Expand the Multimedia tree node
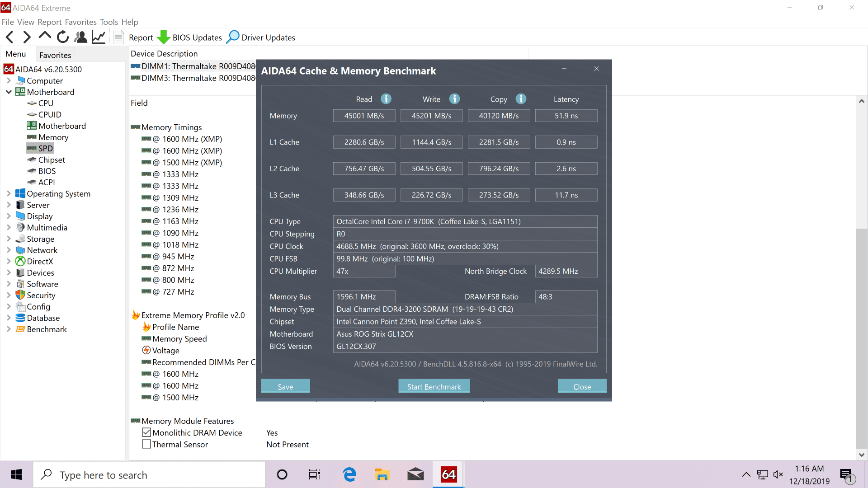The image size is (868, 488). pos(9,228)
